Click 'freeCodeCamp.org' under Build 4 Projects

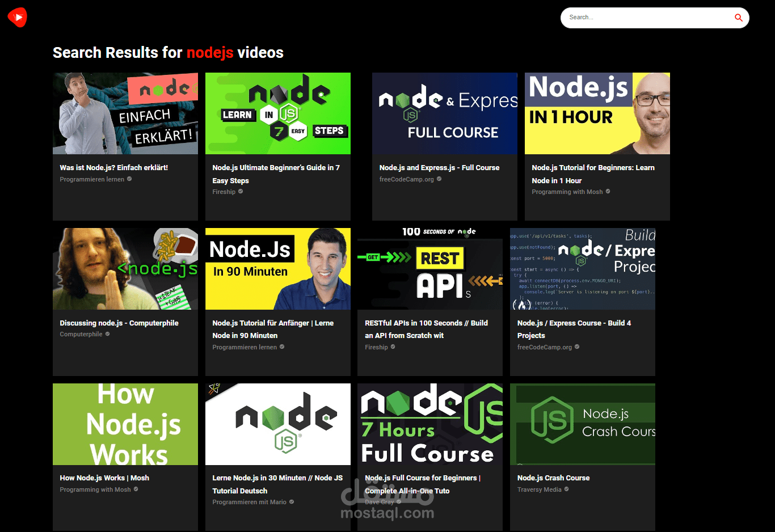coord(545,347)
